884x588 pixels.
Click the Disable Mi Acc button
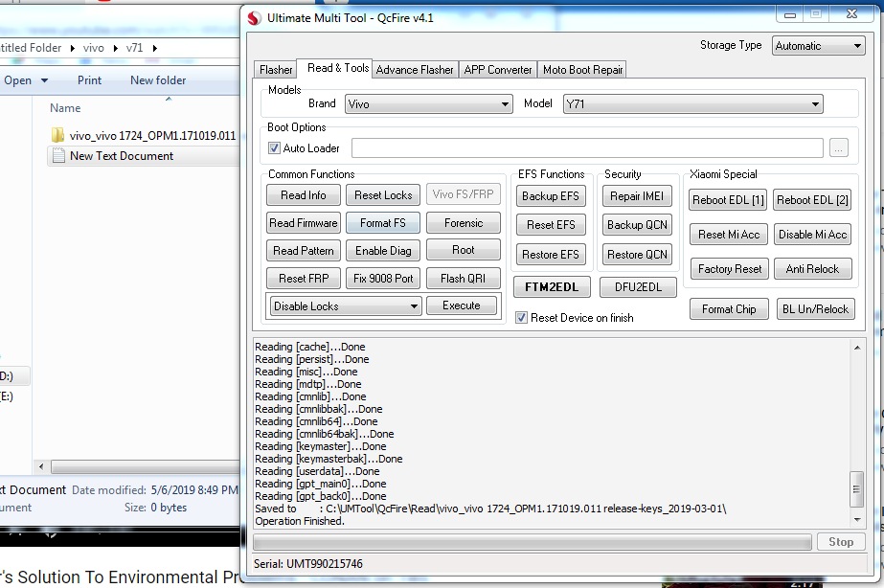coord(812,234)
